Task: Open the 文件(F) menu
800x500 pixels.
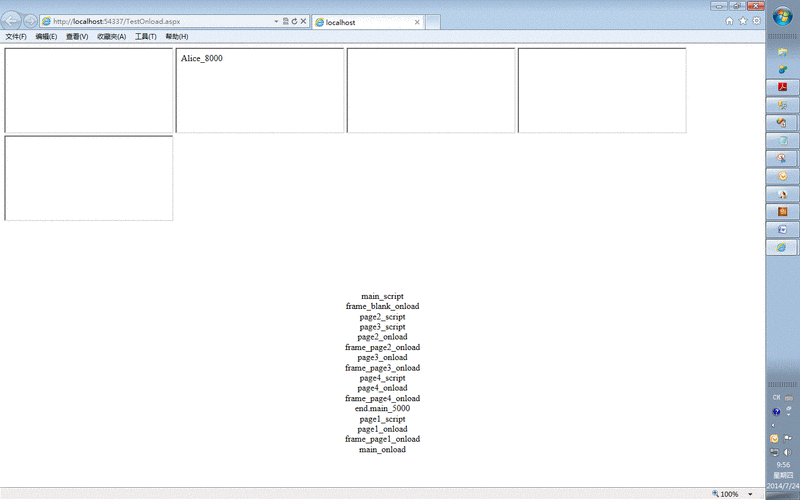Action: tap(16, 36)
